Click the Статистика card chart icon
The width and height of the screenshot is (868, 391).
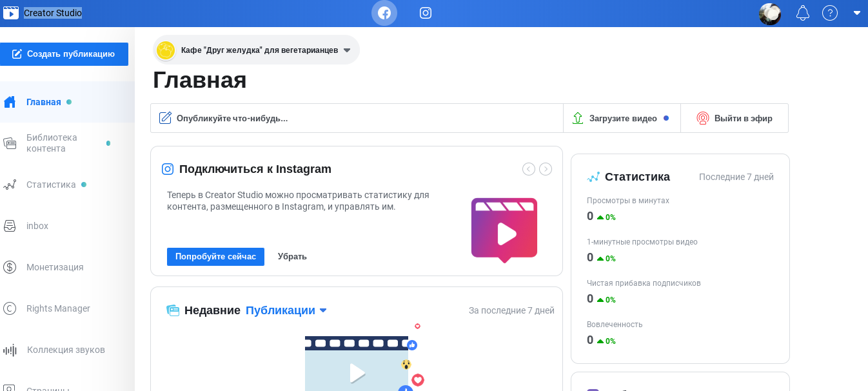pos(593,177)
